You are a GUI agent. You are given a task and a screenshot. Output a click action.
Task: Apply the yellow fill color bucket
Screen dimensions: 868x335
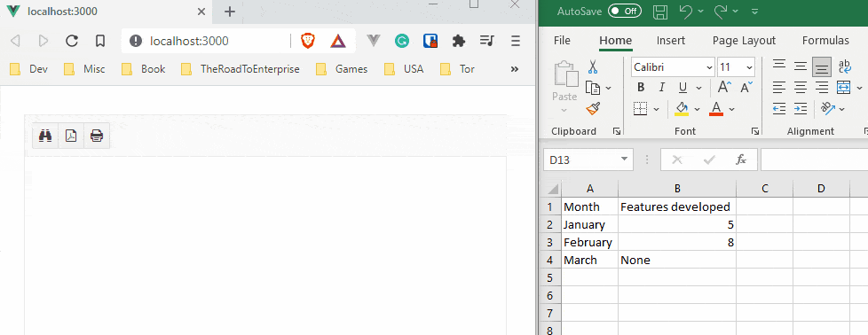point(682,109)
